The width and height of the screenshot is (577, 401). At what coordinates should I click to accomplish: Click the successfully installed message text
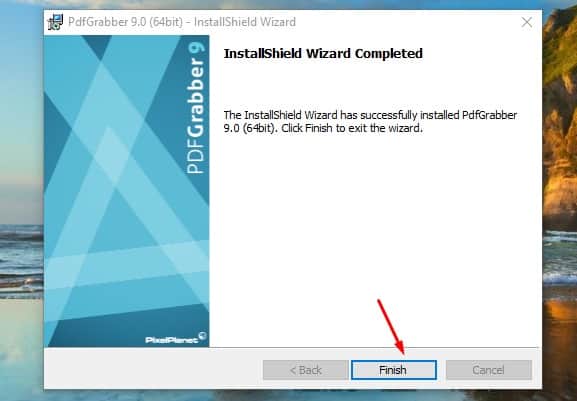(x=370, y=121)
